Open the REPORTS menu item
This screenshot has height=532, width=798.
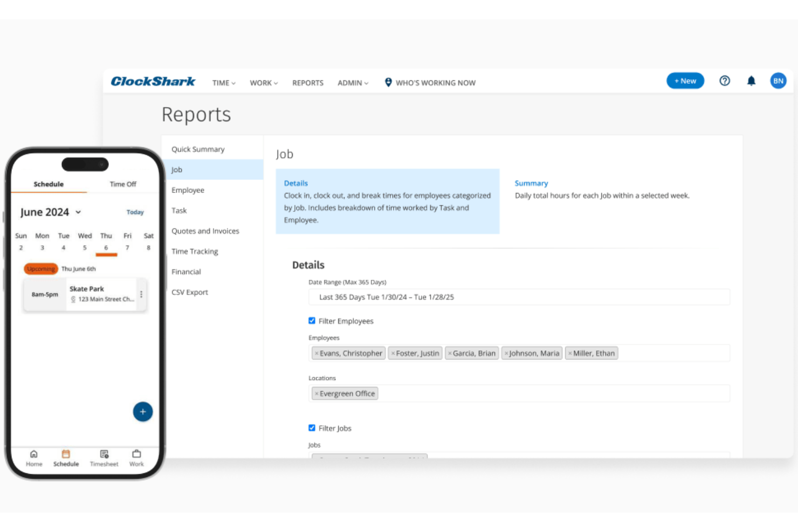(x=308, y=83)
